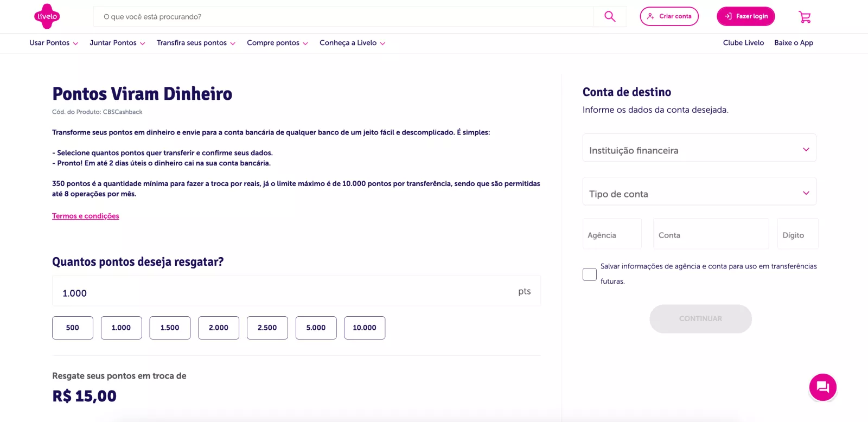Image resolution: width=868 pixels, height=422 pixels.
Task: Select the 10.000 points button
Action: (365, 328)
